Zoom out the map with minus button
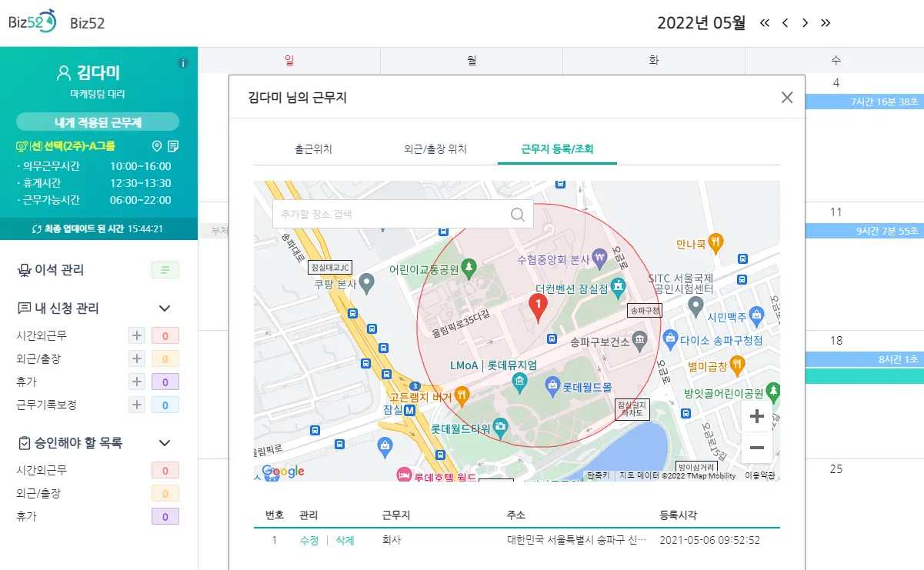Screen dimensions: 924x570 pos(756,448)
